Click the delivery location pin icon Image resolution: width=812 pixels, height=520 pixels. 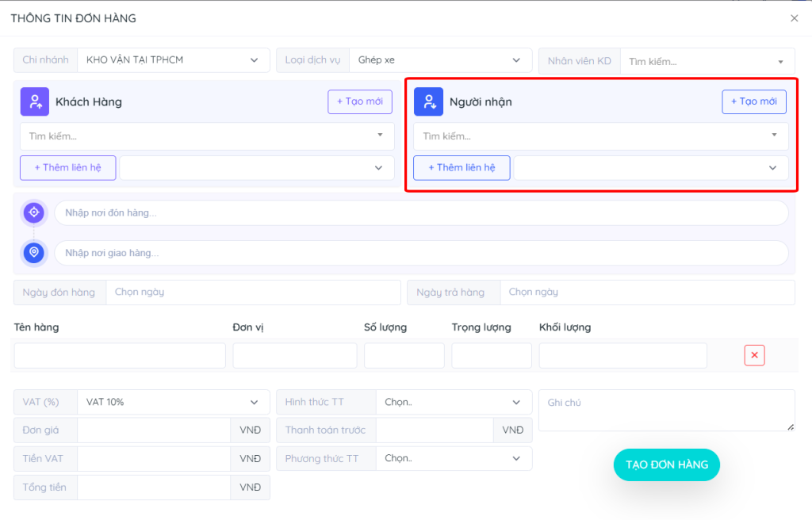click(33, 253)
